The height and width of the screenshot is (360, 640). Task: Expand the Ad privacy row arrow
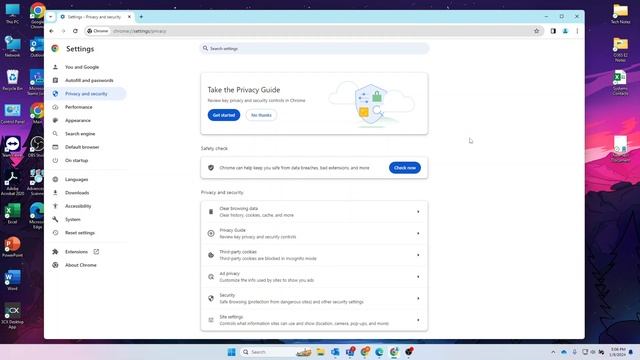(x=418, y=277)
